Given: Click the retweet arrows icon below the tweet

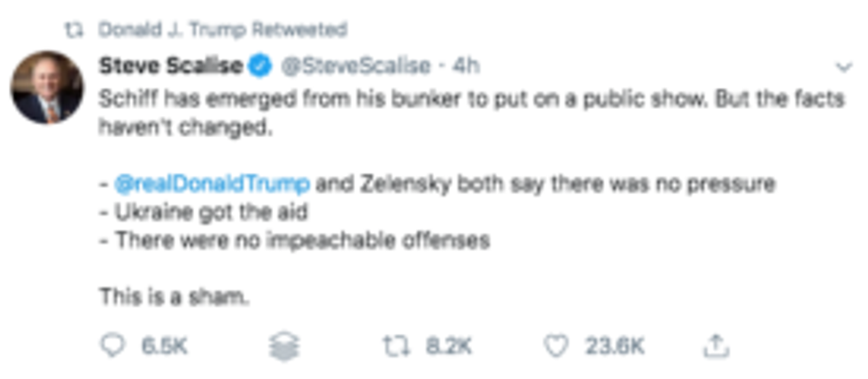Looking at the screenshot, I should [397, 347].
